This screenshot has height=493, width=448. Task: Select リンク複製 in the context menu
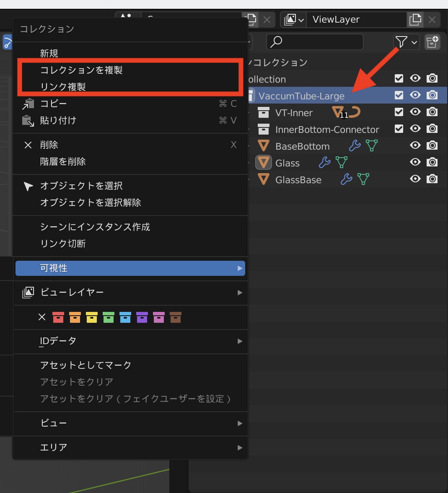pos(63,87)
